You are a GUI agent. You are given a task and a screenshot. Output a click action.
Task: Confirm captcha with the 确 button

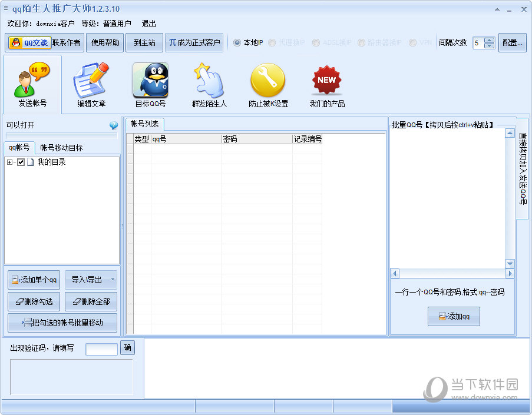pos(128,347)
